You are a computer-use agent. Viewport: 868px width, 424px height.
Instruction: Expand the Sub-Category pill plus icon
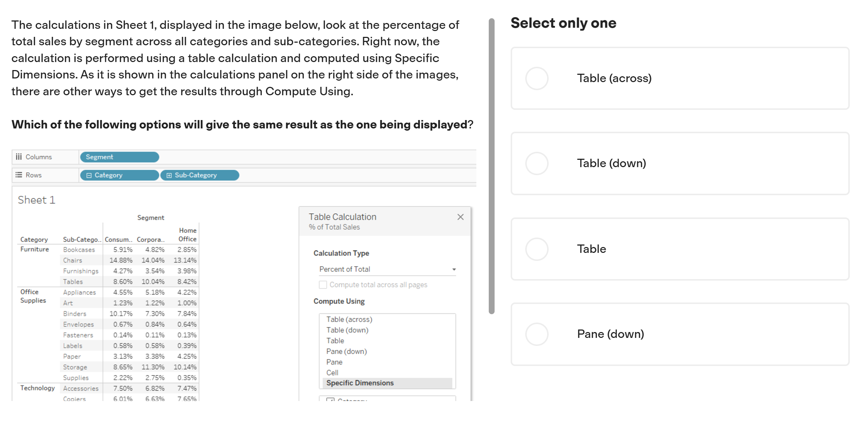[x=169, y=176]
